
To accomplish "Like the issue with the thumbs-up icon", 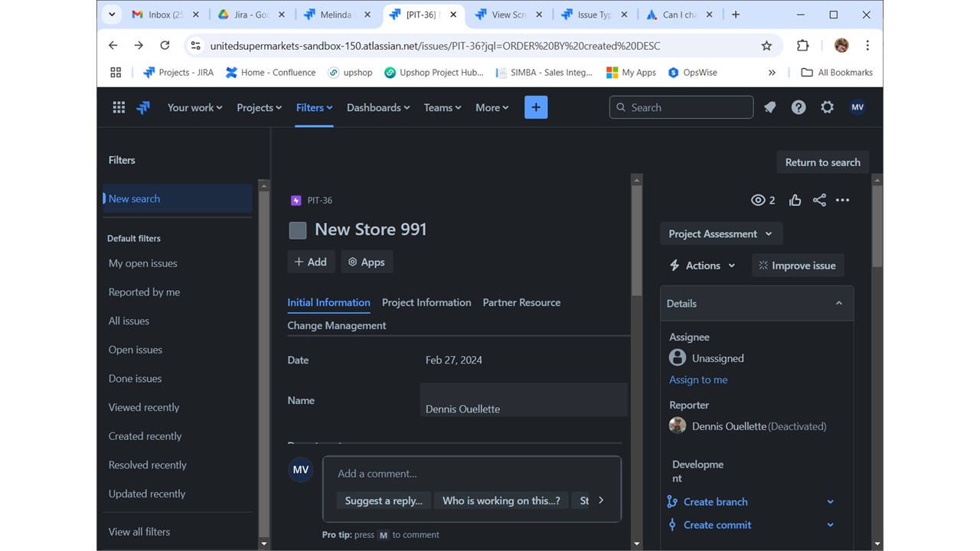I will pyautogui.click(x=795, y=200).
